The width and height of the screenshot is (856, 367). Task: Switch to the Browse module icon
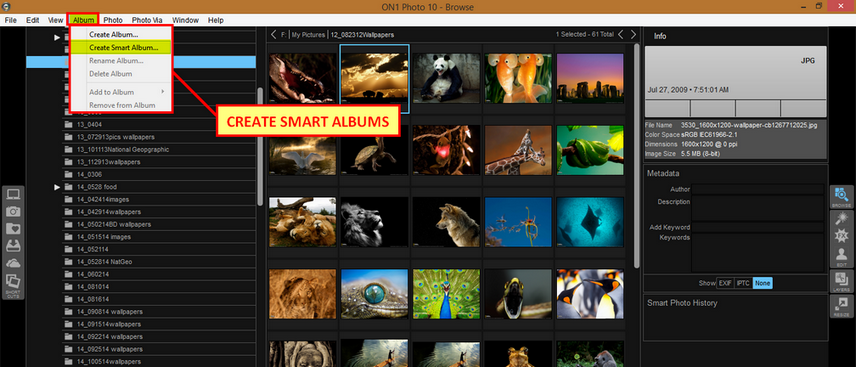841,197
